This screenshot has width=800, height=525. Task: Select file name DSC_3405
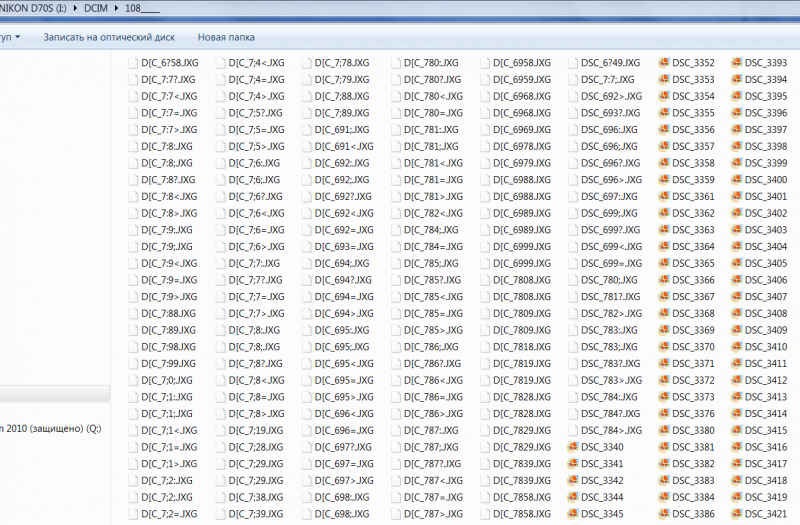(766, 264)
